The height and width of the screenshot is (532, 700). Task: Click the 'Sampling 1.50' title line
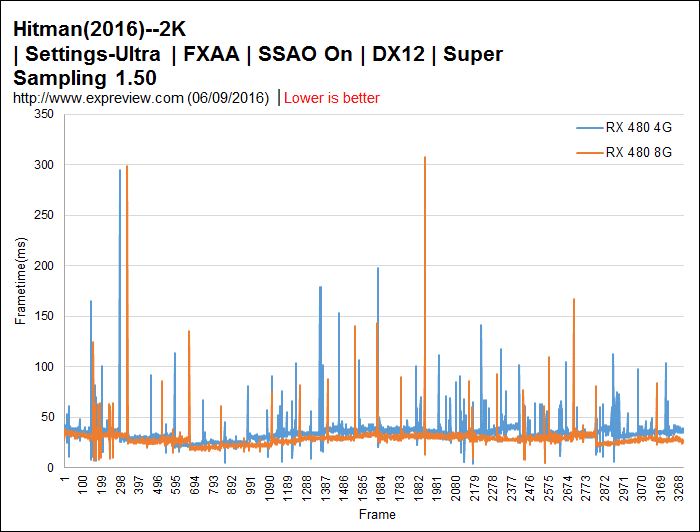(x=85, y=78)
